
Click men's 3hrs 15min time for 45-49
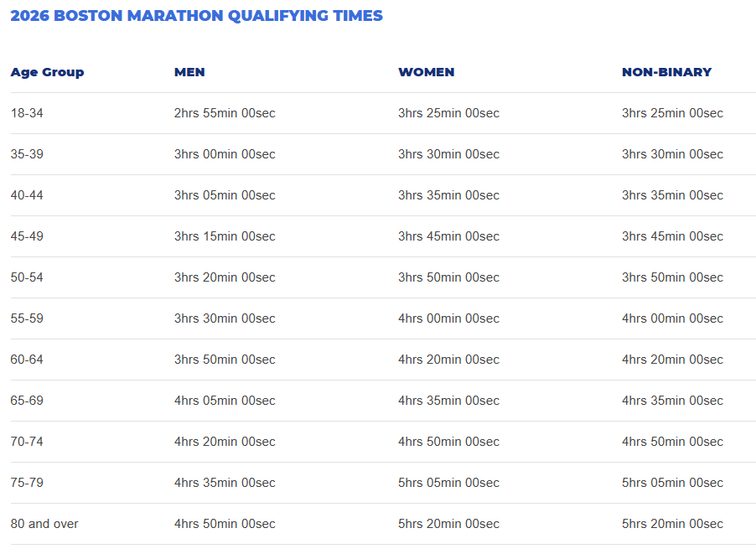pyautogui.click(x=225, y=236)
